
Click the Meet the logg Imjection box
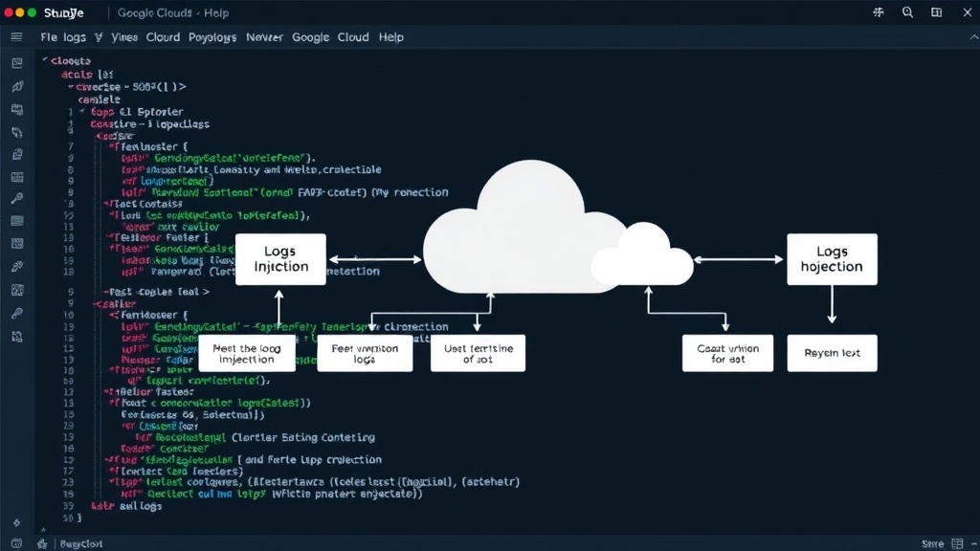(x=247, y=354)
